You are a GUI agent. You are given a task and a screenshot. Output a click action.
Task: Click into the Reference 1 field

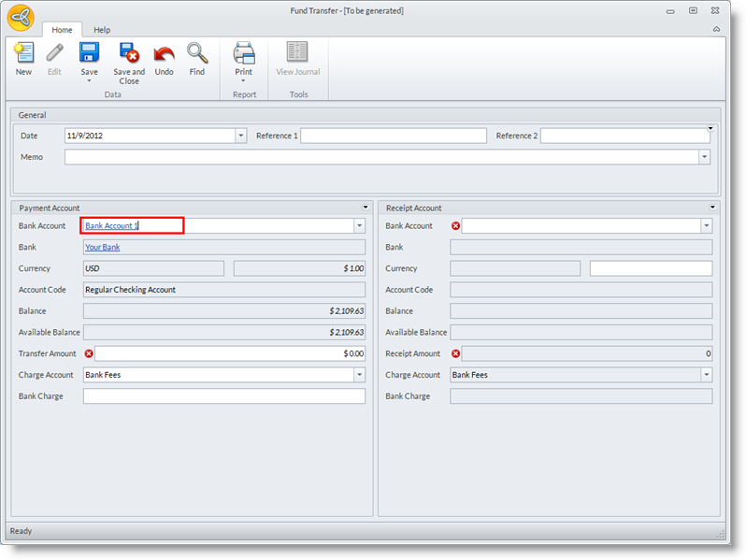click(393, 136)
